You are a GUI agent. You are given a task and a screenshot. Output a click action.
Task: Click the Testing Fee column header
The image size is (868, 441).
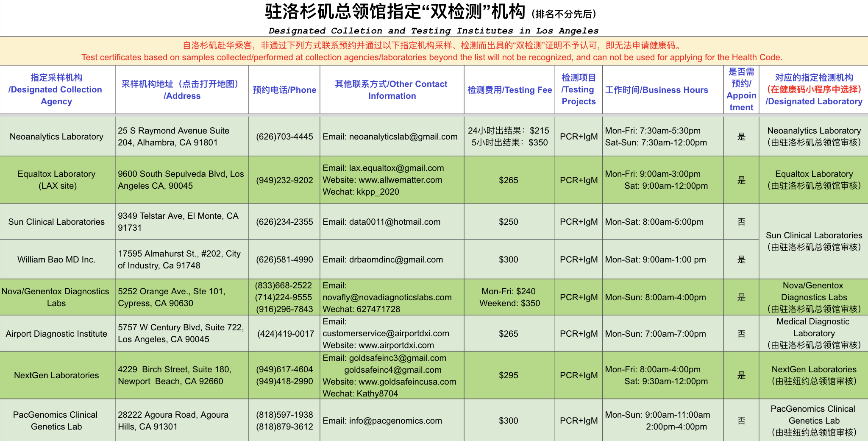click(x=509, y=90)
